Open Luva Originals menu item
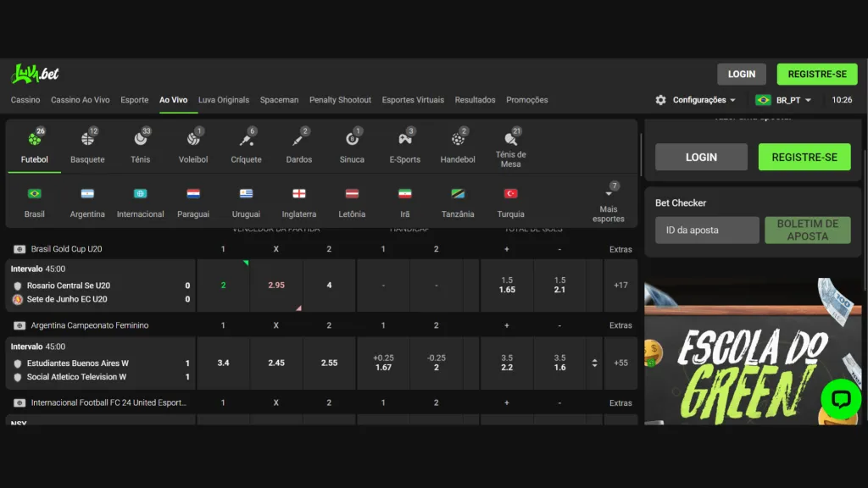Screen dimensions: 868x488 click(224, 100)
